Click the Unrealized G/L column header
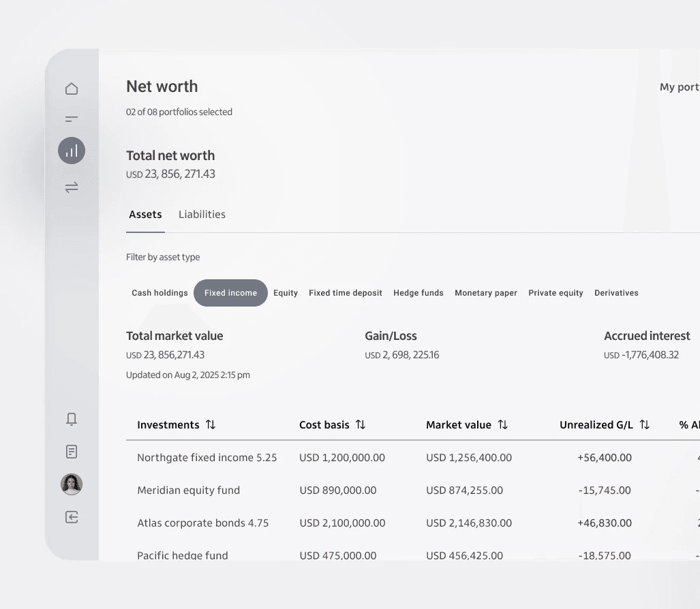 [x=596, y=425]
